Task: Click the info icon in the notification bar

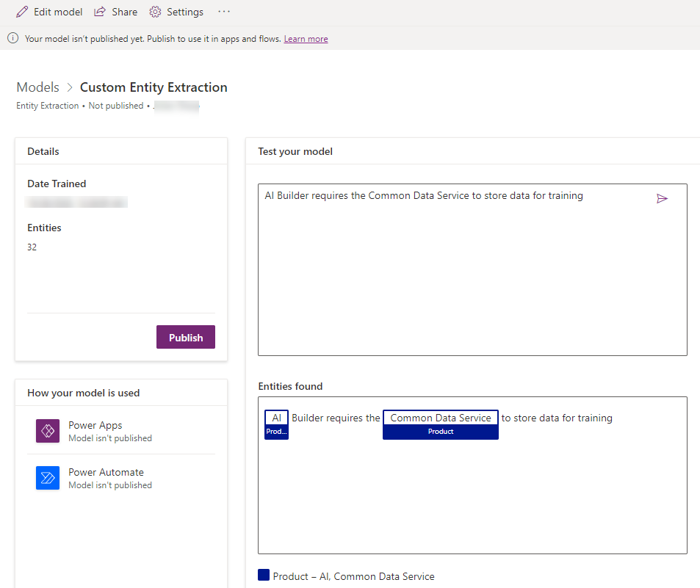Action: (x=13, y=38)
